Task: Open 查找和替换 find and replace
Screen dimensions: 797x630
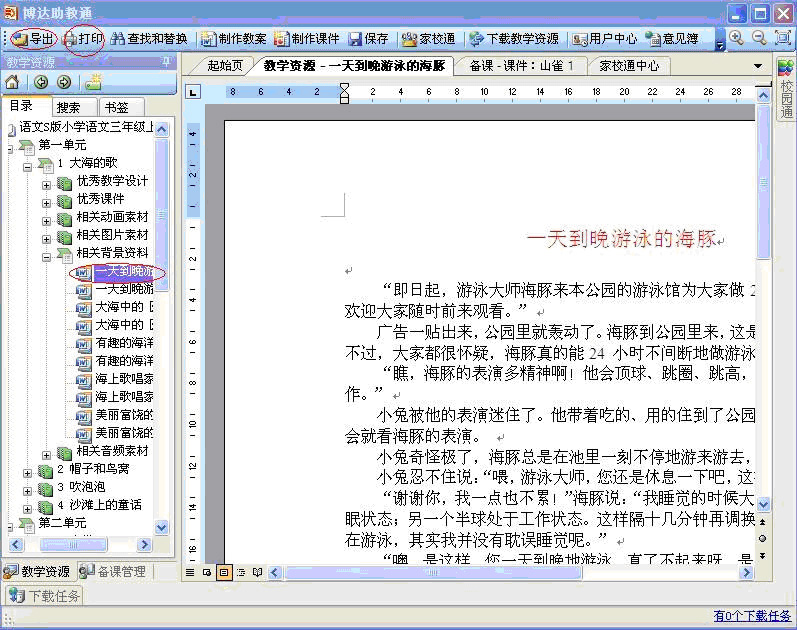Action: coord(150,39)
